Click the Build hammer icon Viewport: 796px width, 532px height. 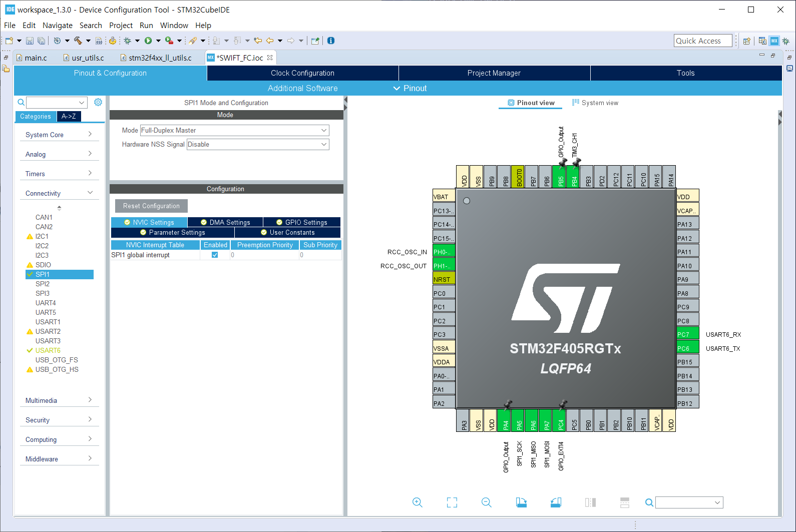click(x=78, y=41)
